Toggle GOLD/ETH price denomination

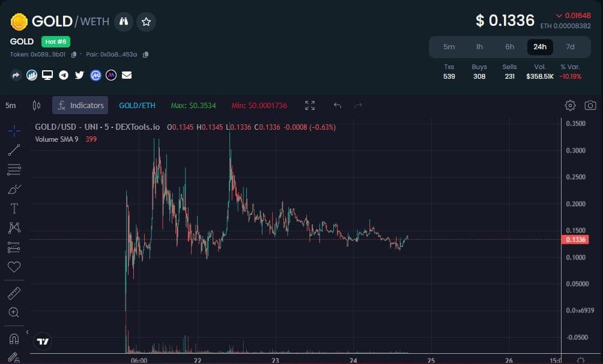coord(137,105)
